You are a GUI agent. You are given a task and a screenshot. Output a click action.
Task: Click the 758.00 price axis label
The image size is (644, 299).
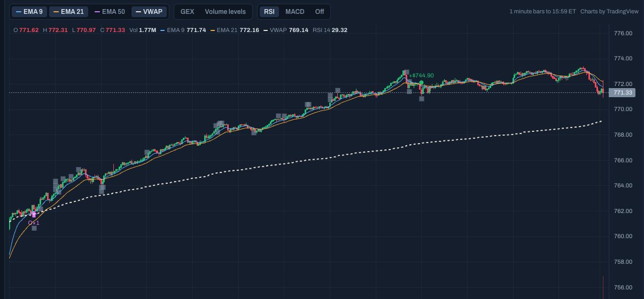(x=623, y=262)
